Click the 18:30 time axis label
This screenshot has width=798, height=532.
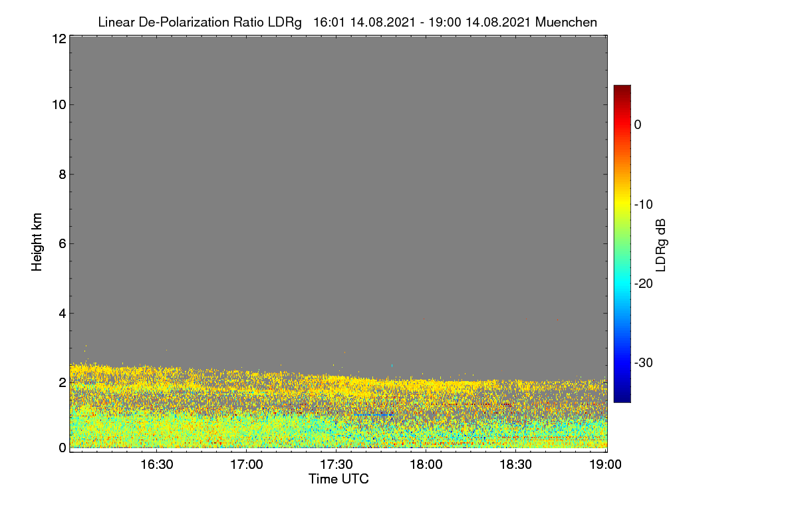point(516,465)
